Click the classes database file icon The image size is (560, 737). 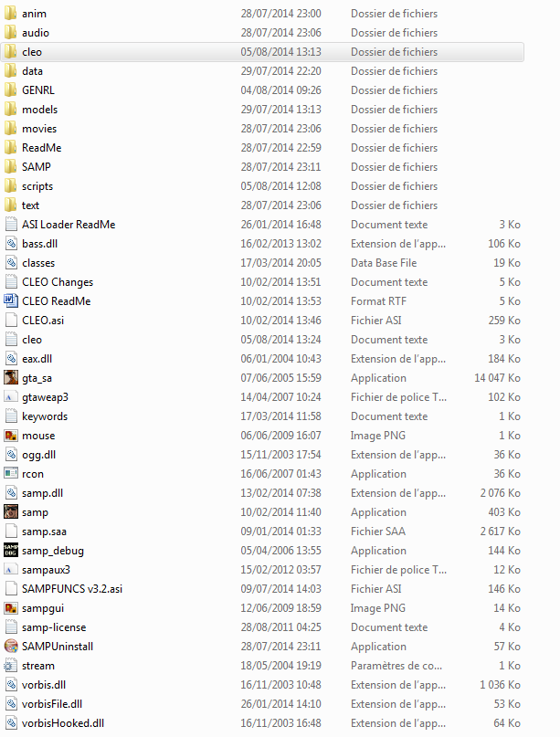pyautogui.click(x=11, y=263)
